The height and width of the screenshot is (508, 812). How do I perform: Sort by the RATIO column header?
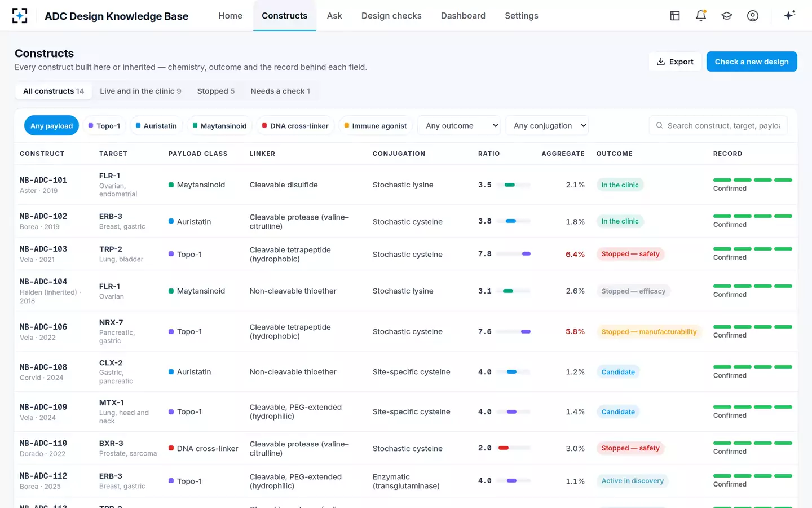tap(489, 154)
